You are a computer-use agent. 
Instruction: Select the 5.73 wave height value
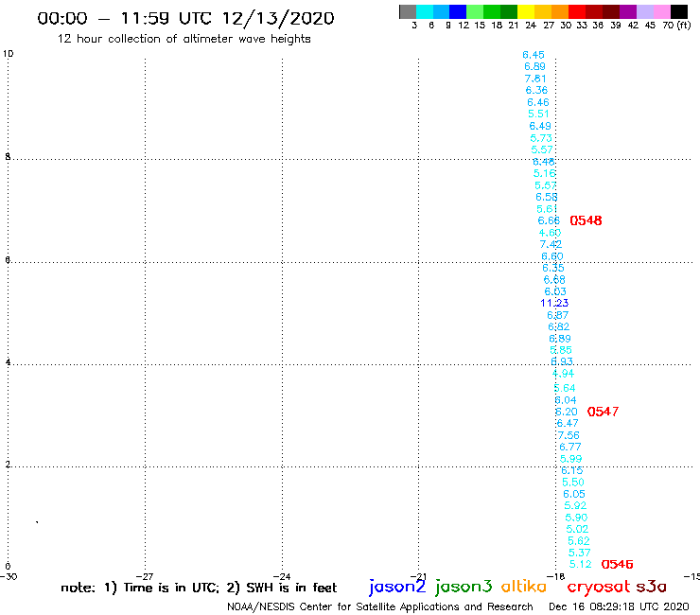click(541, 138)
